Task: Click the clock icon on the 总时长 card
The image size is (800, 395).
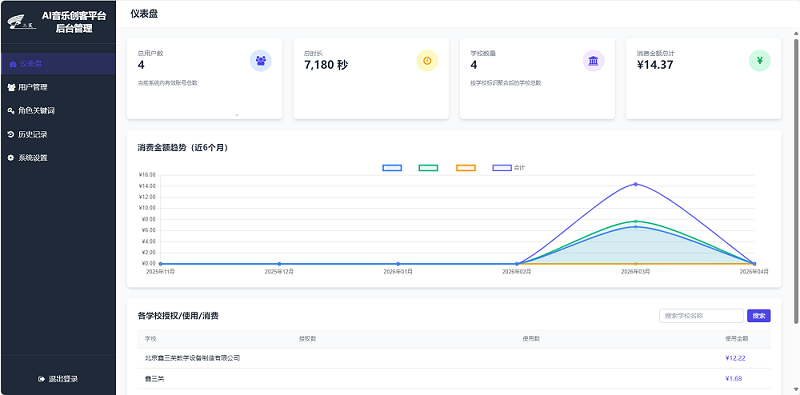Action: [427, 61]
